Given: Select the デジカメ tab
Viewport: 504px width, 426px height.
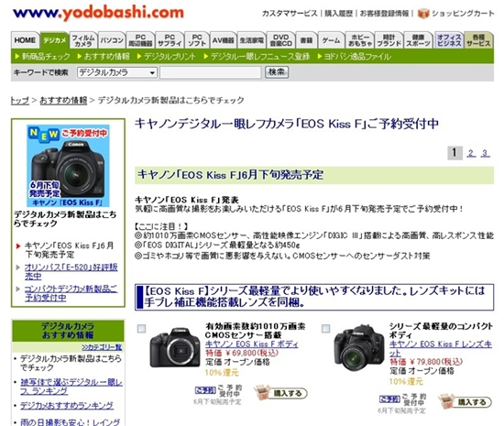Looking at the screenshot, I should click(55, 40).
